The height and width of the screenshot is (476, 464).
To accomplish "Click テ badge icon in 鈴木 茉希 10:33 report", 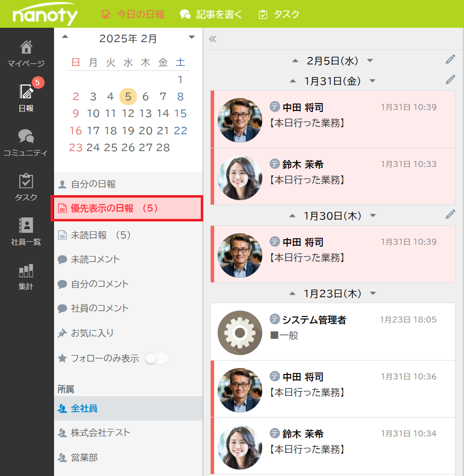I will (x=275, y=163).
